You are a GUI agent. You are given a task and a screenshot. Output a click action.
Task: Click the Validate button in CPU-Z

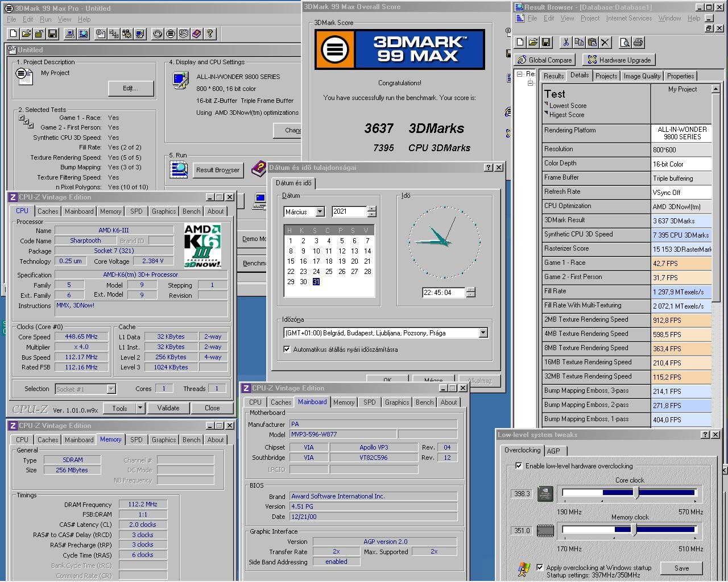pos(168,408)
